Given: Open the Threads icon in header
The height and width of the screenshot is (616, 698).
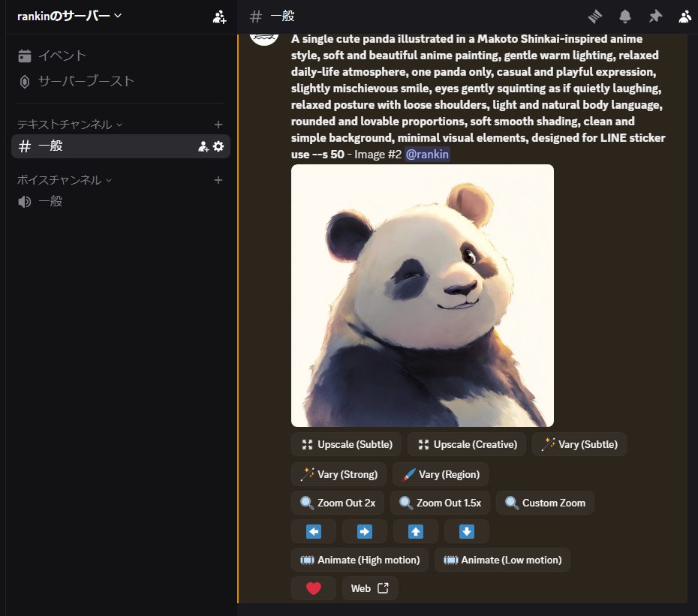Looking at the screenshot, I should (x=596, y=17).
